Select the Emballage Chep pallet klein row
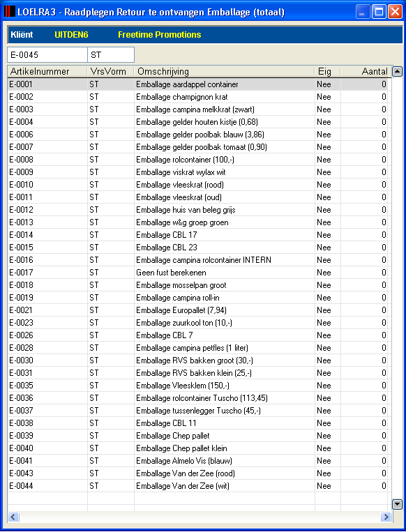The image size is (406, 532). (197, 448)
